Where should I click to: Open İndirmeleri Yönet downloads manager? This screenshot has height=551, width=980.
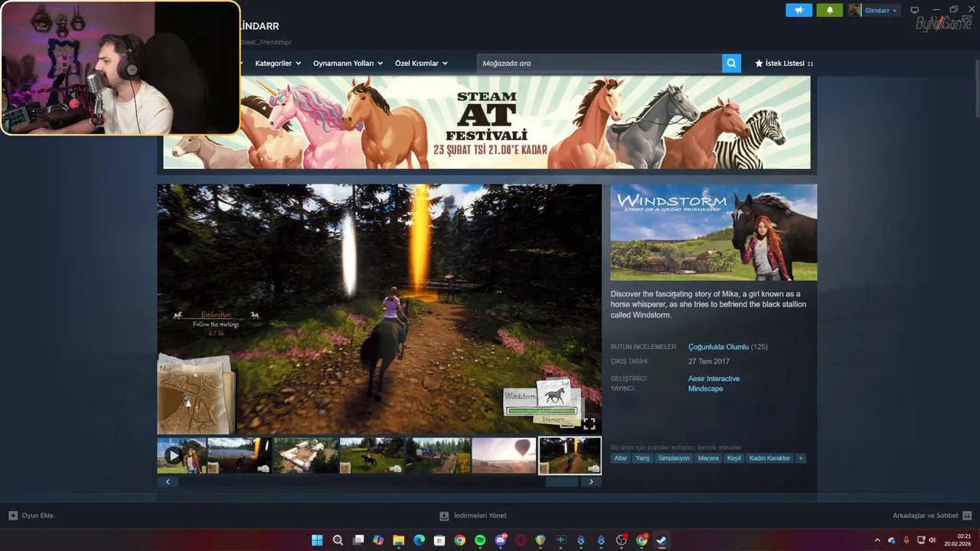(x=472, y=516)
